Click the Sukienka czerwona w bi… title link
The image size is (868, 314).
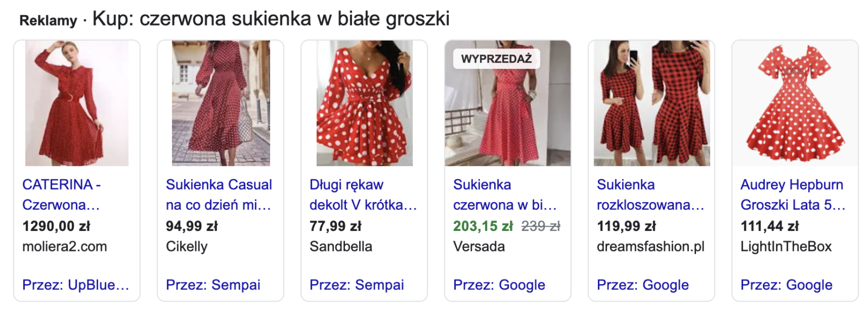click(x=505, y=194)
